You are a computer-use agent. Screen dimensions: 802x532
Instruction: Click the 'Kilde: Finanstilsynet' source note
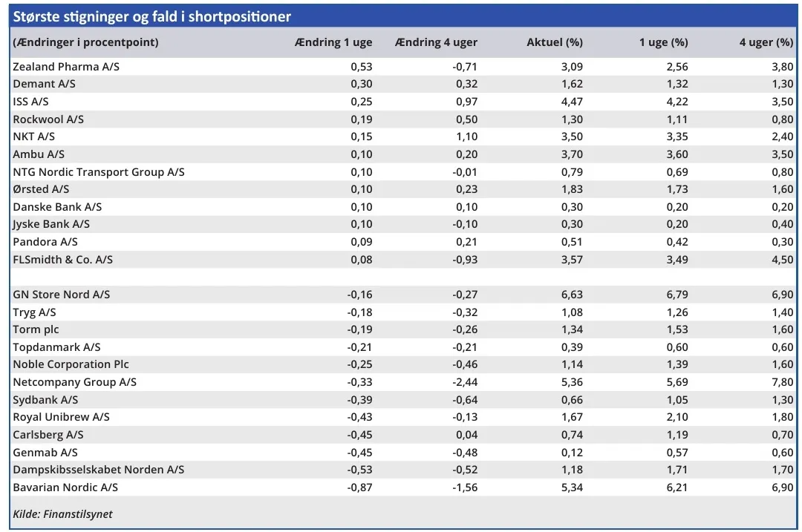click(63, 513)
